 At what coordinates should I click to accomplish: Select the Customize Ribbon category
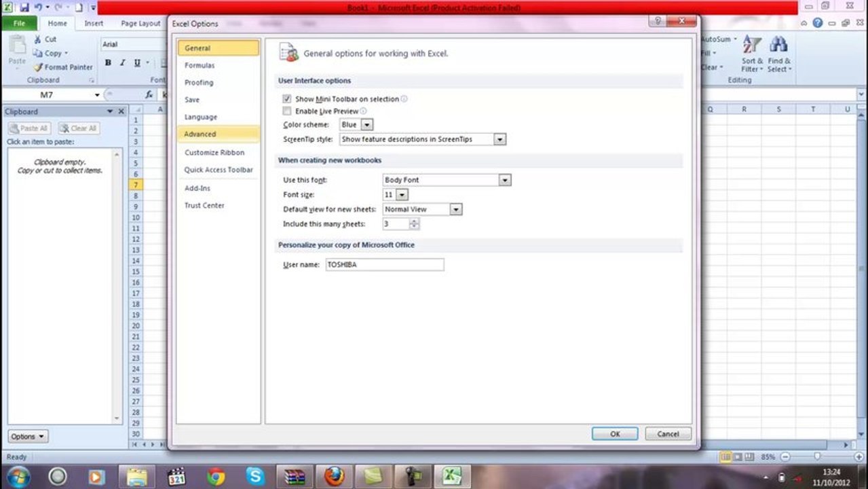218,152
